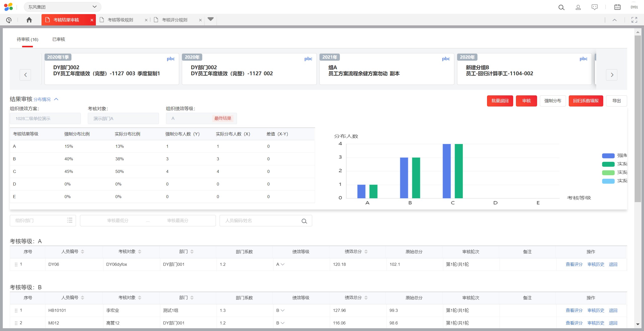644x331 pixels.
Task: Toggle the light blue legend swatch
Action: [608, 181]
